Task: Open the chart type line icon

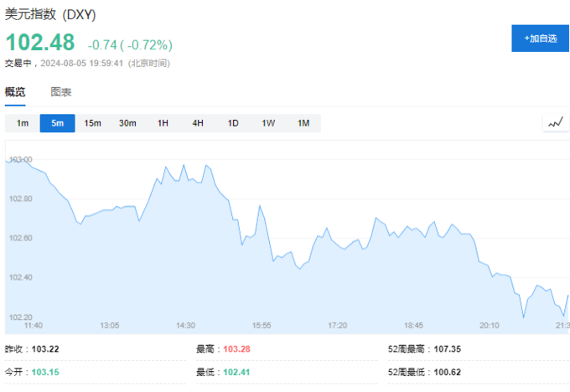Action: click(x=555, y=123)
